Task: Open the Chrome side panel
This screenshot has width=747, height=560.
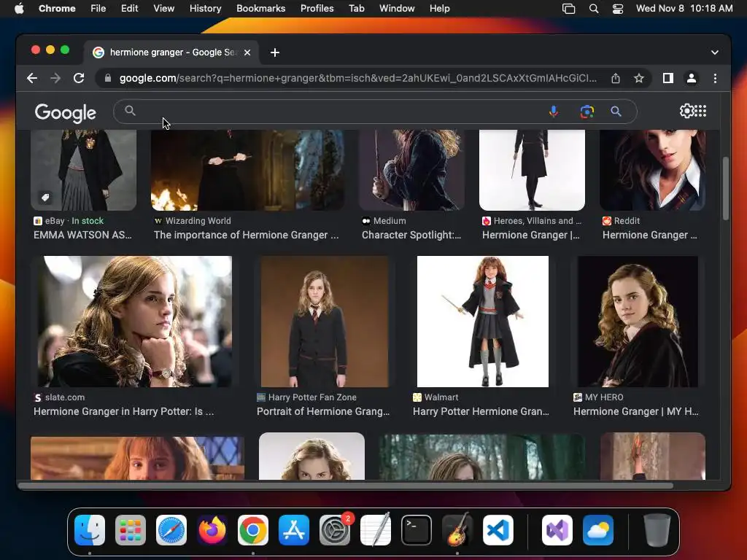Action: pos(668,78)
